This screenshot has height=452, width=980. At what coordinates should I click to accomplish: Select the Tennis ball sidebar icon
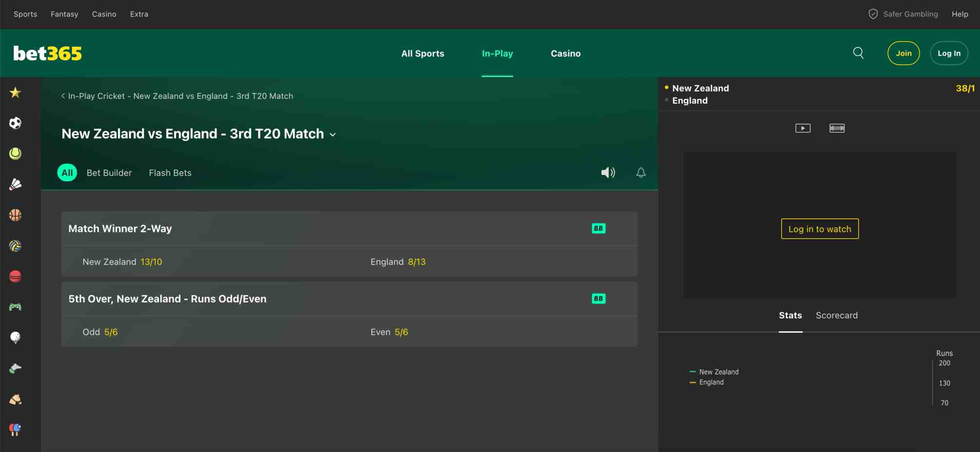[x=15, y=154]
